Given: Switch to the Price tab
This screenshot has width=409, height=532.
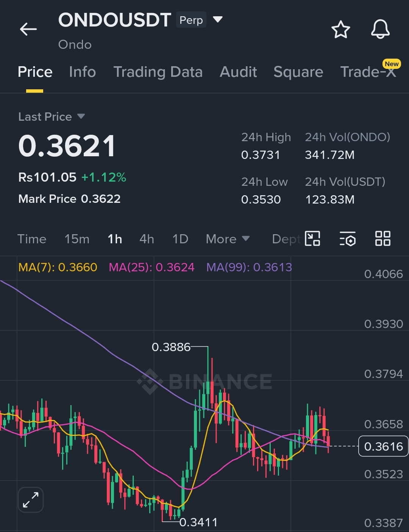Looking at the screenshot, I should 35,72.
